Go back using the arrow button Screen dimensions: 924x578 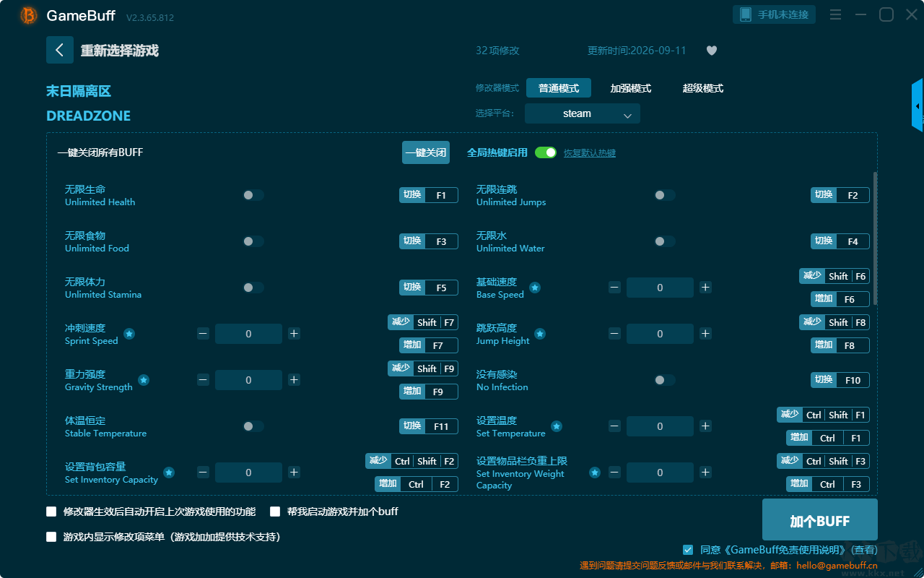[60, 50]
